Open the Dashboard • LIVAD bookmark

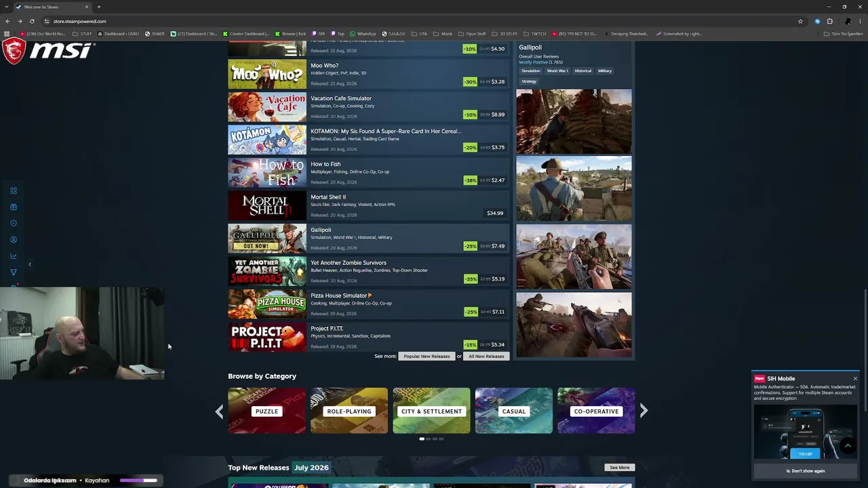point(119,33)
